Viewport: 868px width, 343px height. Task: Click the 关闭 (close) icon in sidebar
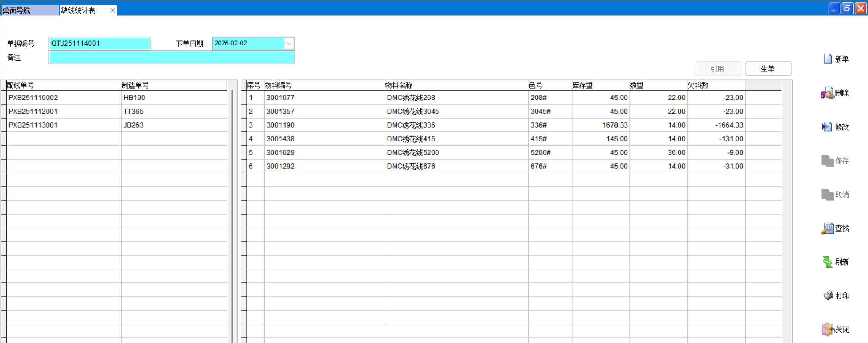(x=828, y=329)
